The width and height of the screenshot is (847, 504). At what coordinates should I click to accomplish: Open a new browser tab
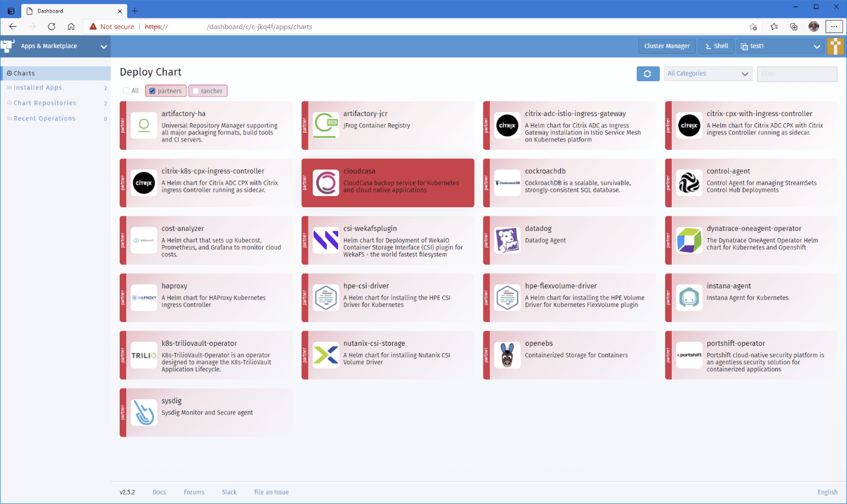coord(135,11)
